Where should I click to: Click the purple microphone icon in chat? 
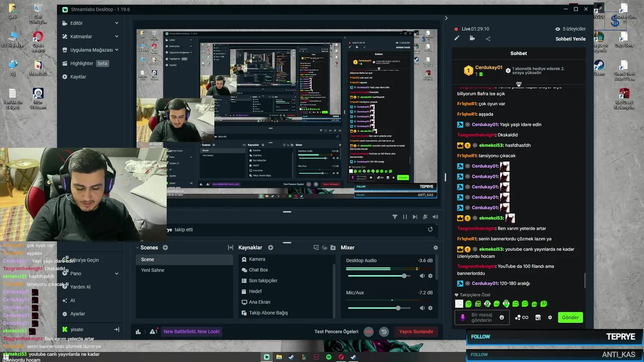click(x=463, y=317)
